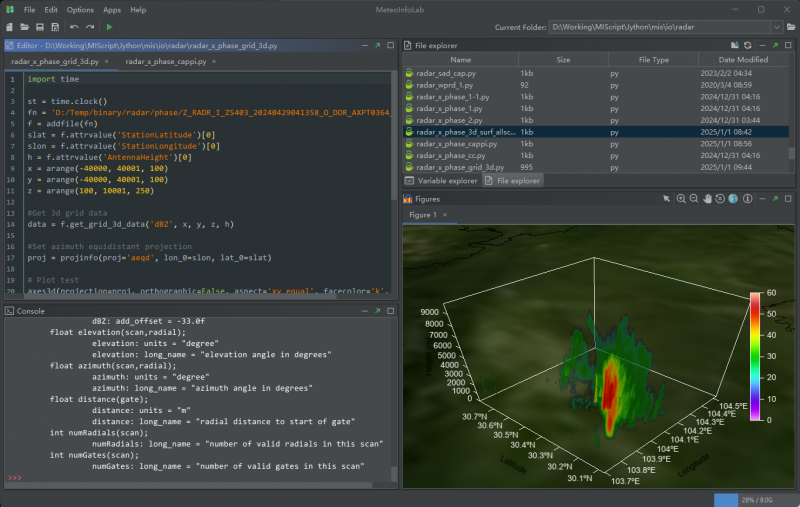Screen dimensions: 800x507
Task: Click the Zoom Out magnifier in the Figures toolbar
Action: click(x=694, y=199)
